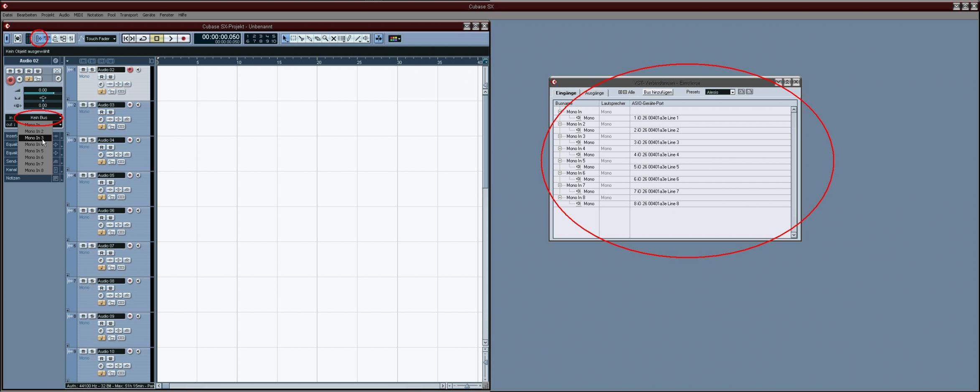
Task: Click the remove preset icon in VST-Verbindungen
Action: (750, 92)
